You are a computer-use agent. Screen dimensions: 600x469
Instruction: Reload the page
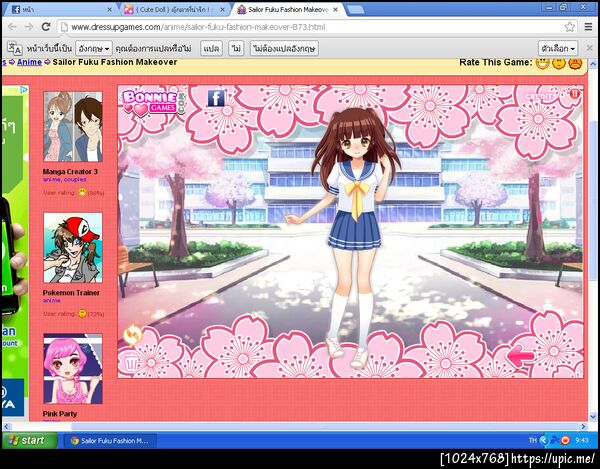click(46, 27)
